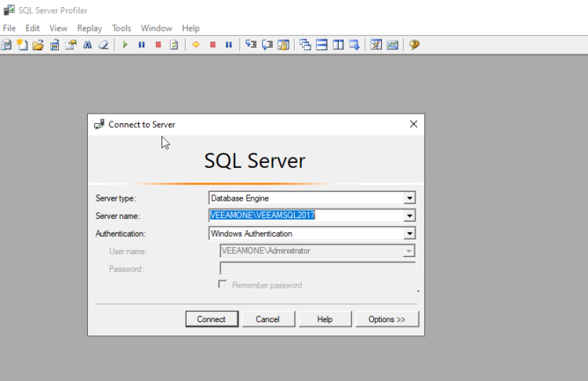Open the Replay menu
588x381 pixels.
tap(89, 28)
